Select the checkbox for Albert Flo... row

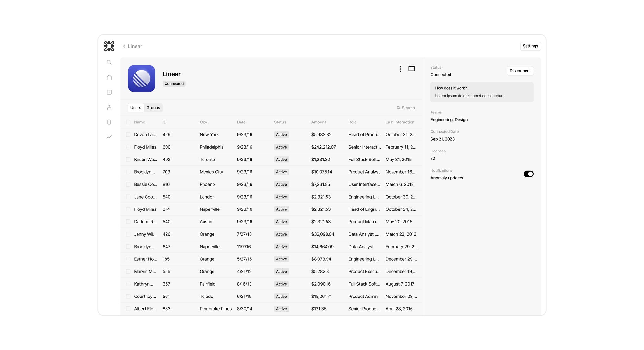coord(128,309)
